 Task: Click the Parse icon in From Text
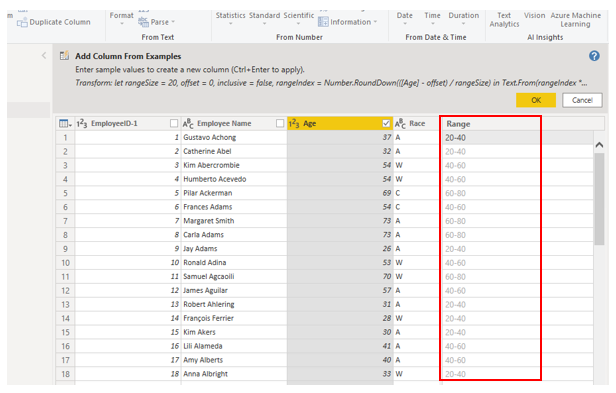(143, 22)
